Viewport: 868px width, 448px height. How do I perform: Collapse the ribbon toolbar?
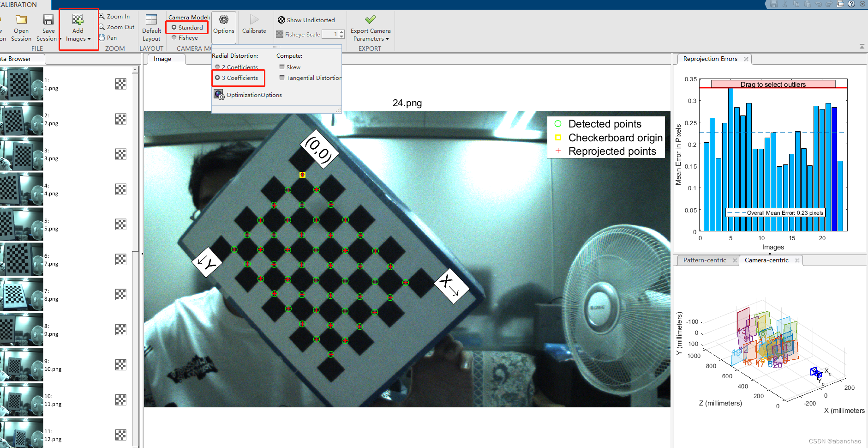point(862,46)
